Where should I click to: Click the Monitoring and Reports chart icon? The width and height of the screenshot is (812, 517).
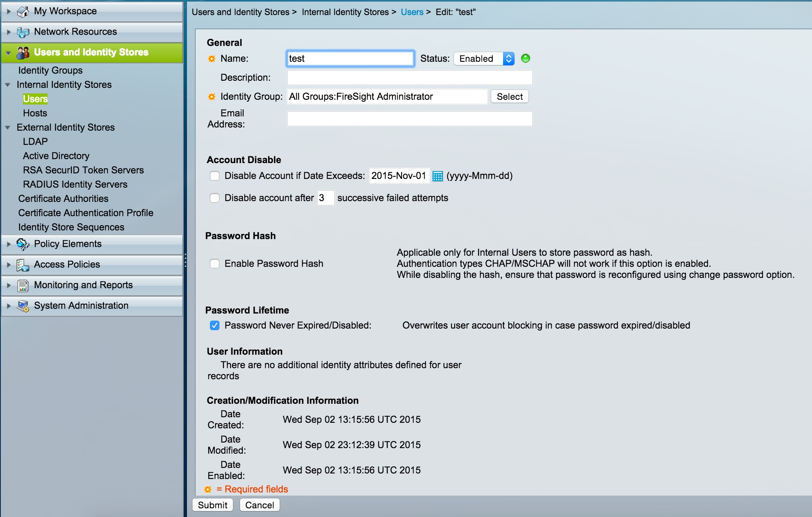coord(23,285)
